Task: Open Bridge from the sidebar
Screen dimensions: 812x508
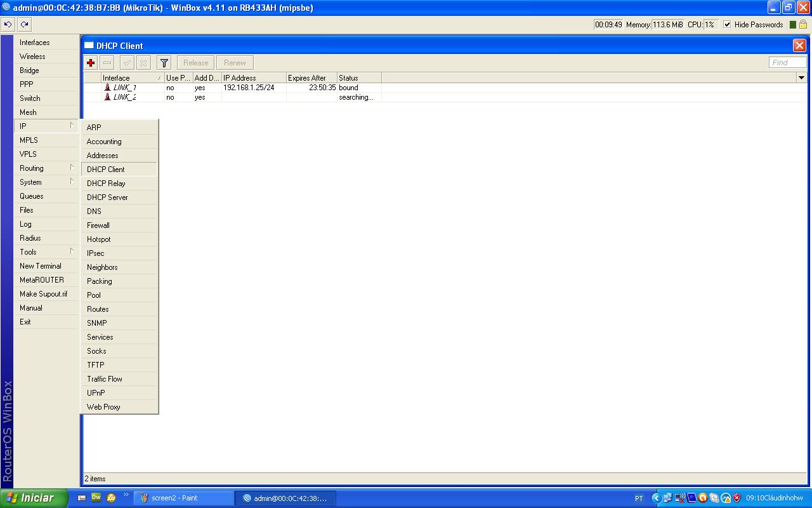Action: click(x=46, y=70)
